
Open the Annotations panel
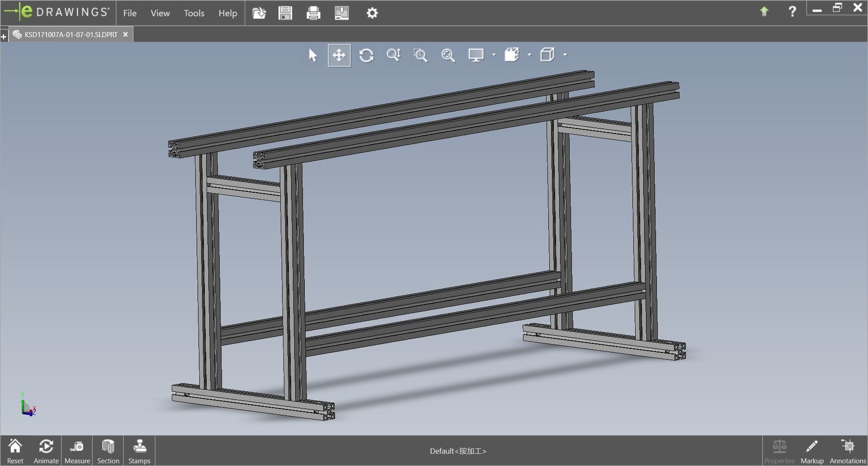point(848,451)
